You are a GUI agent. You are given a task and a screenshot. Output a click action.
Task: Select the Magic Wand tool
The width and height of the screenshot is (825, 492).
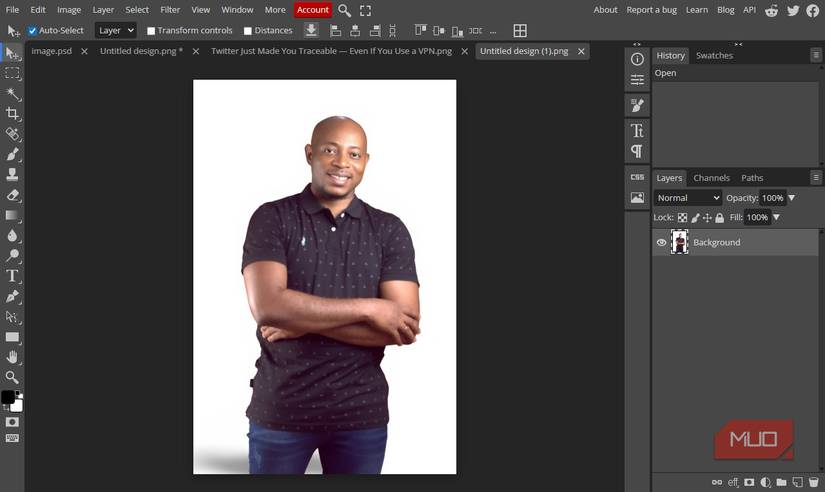coord(12,94)
